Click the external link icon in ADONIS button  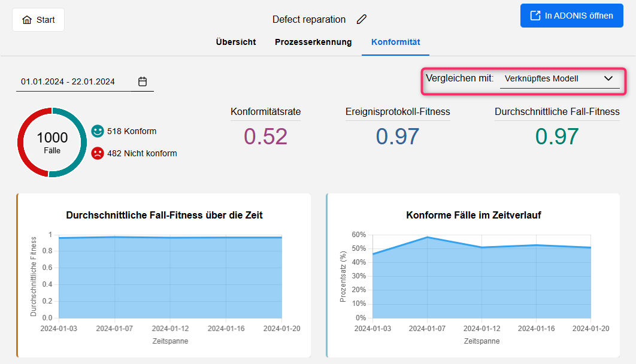pos(535,16)
